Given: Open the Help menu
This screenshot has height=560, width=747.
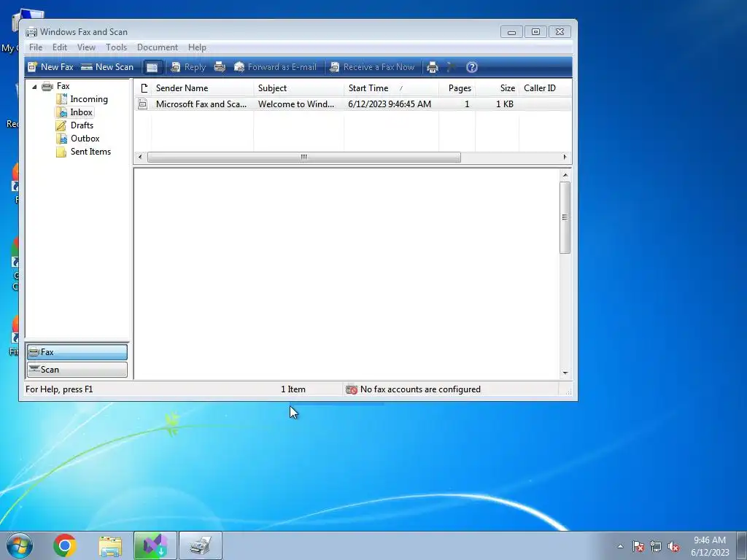Looking at the screenshot, I should tap(197, 47).
